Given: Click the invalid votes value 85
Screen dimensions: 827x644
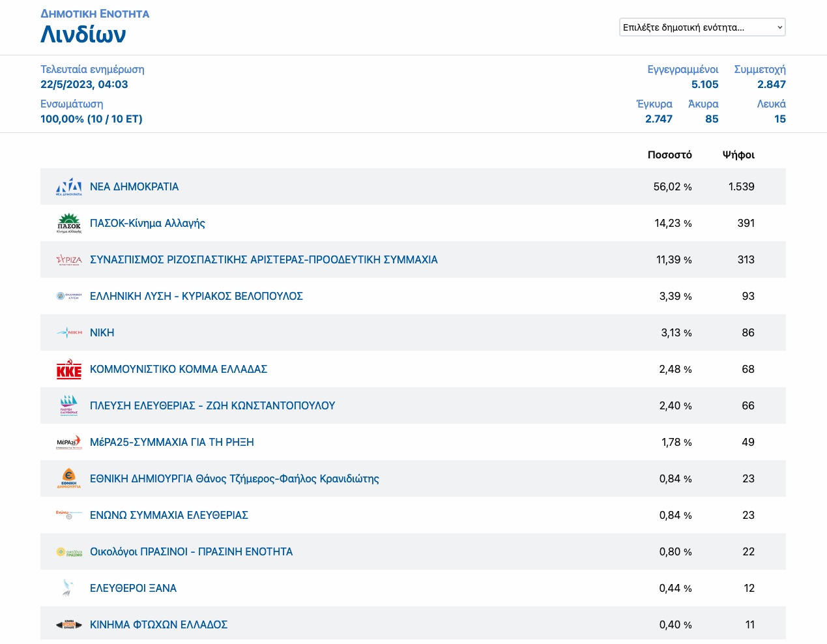Looking at the screenshot, I should (712, 119).
